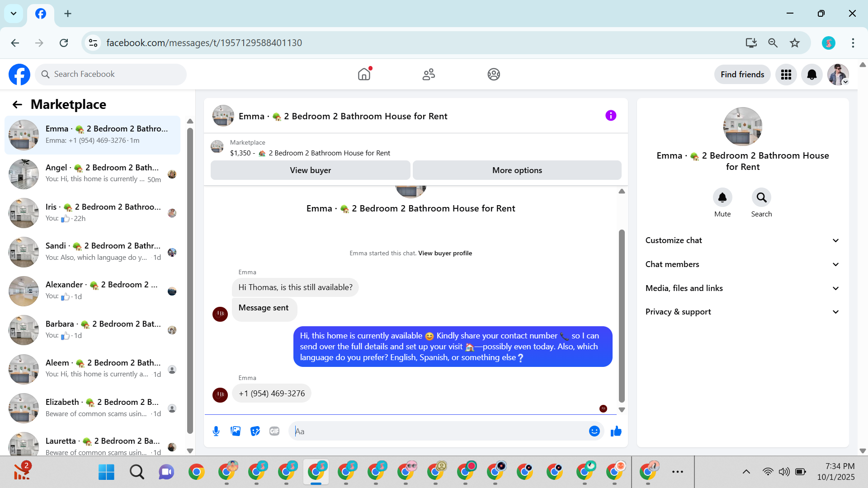This screenshot has height=488, width=868.
Task: Open the Wi-Fi network tray icon
Action: click(768, 472)
